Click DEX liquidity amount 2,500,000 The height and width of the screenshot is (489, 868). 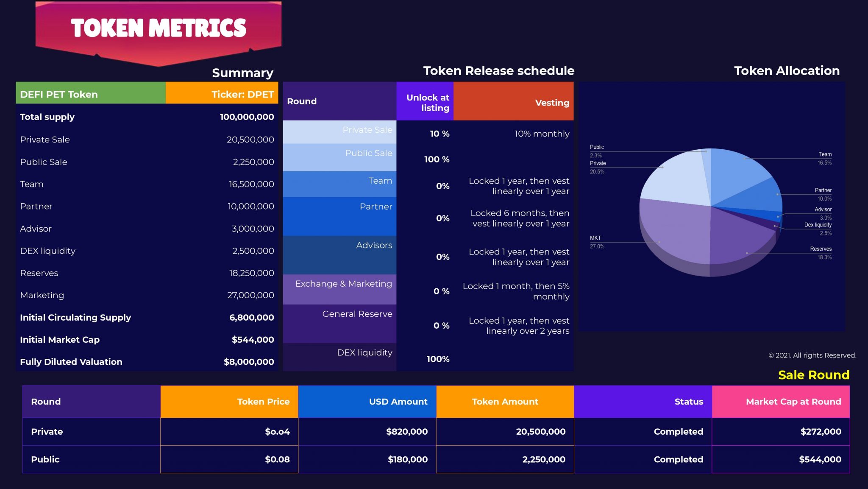253,251
